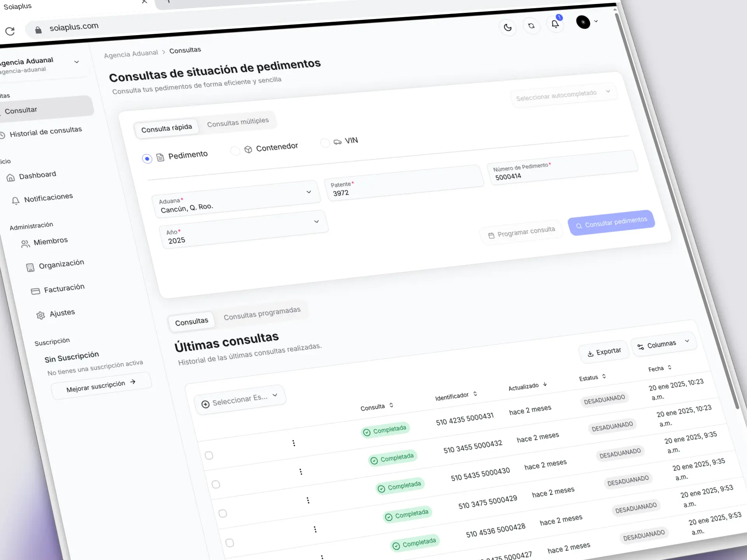Open row actions for 510 3475 5000429
The width and height of the screenshot is (747, 560).
pyautogui.click(x=315, y=529)
